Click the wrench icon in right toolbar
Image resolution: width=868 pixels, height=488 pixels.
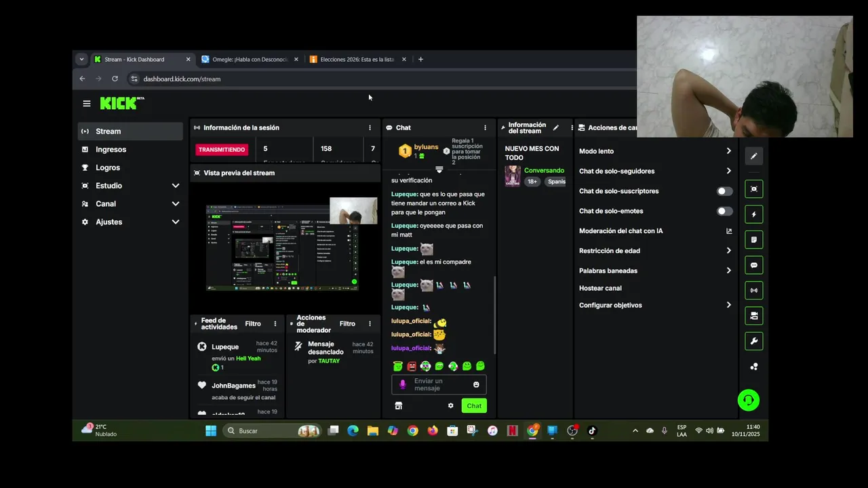(x=753, y=341)
